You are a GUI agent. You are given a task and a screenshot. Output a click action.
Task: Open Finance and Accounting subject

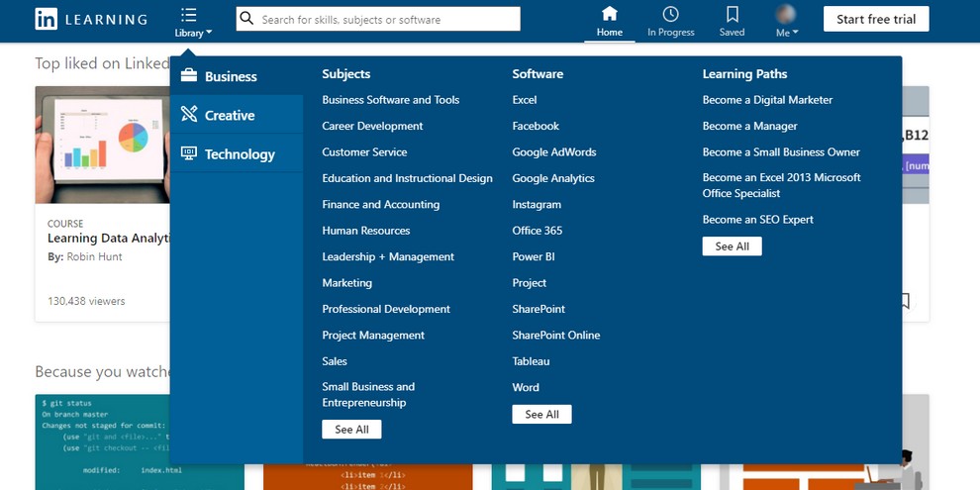point(381,205)
